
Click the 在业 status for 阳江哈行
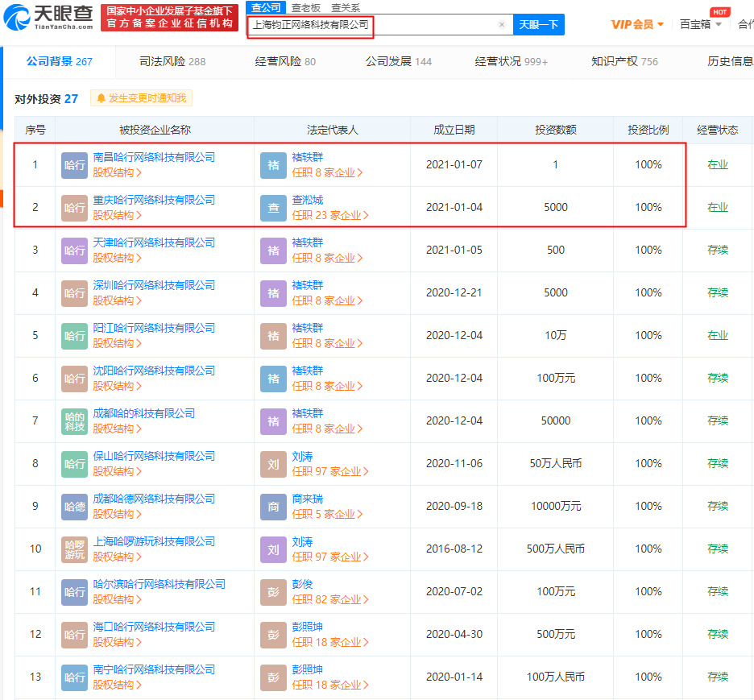pyautogui.click(x=718, y=336)
